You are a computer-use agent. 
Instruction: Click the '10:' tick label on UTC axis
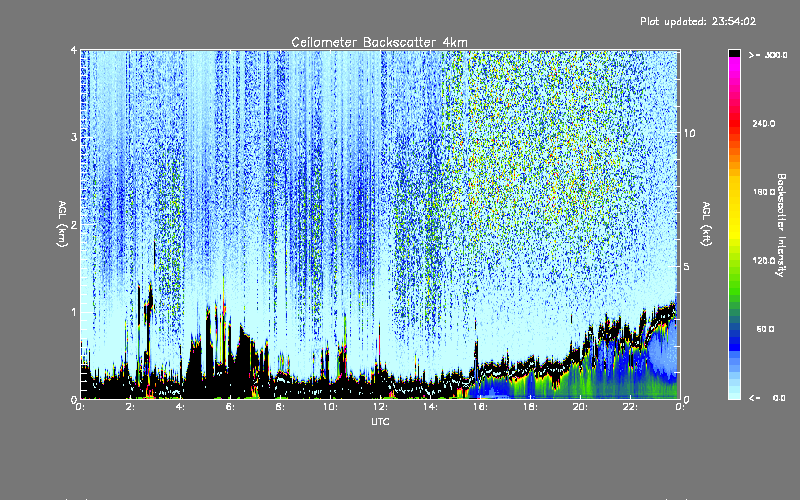coord(330,407)
